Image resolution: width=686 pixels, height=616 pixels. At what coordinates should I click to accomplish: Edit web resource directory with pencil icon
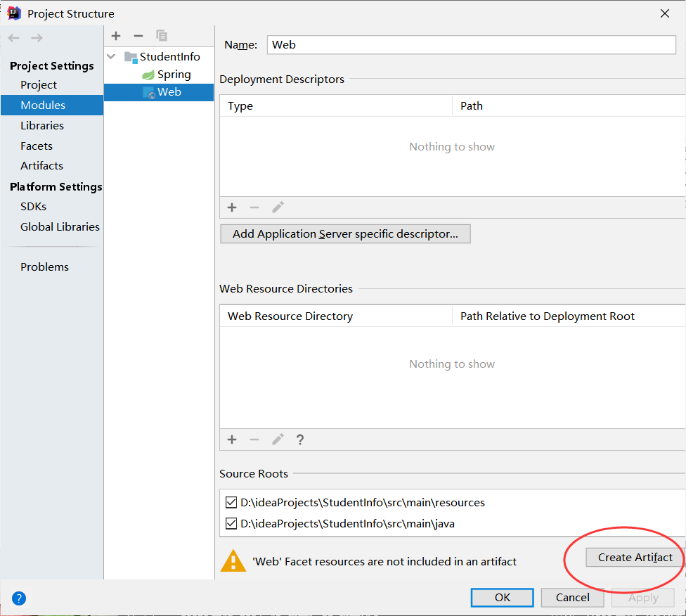coord(278,439)
